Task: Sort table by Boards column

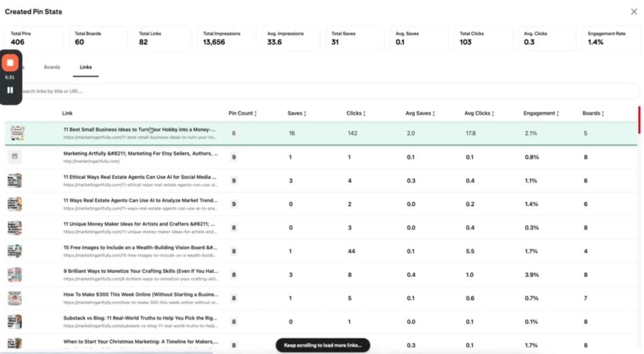Action: click(593, 113)
